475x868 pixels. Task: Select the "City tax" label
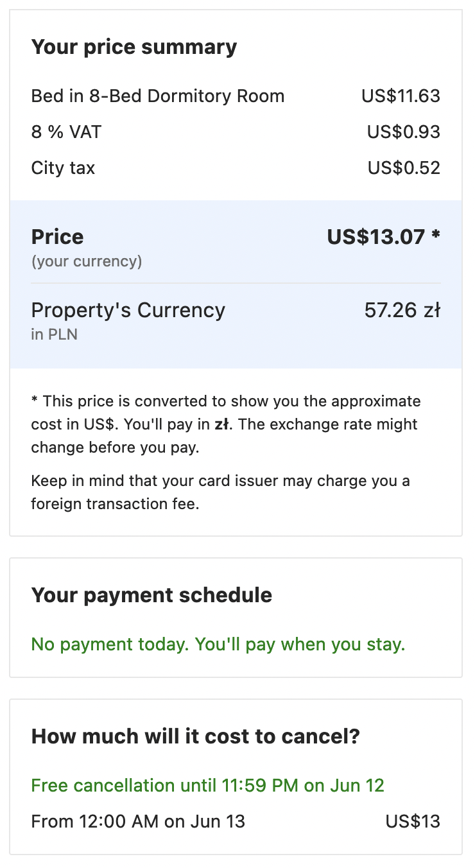63,168
